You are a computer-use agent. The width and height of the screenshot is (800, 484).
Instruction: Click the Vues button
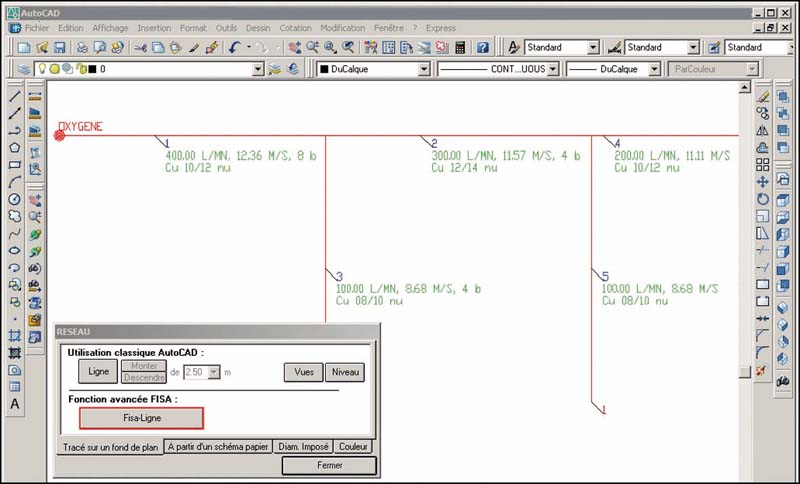pos(302,372)
